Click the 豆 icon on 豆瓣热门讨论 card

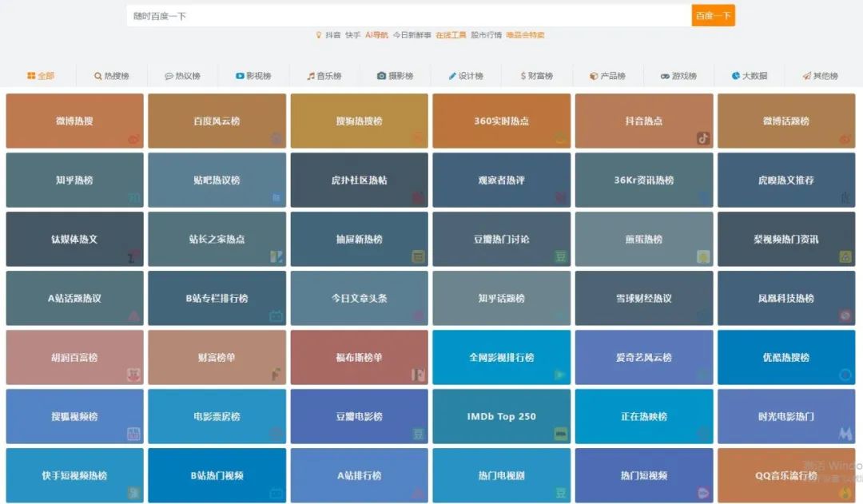[560, 256]
